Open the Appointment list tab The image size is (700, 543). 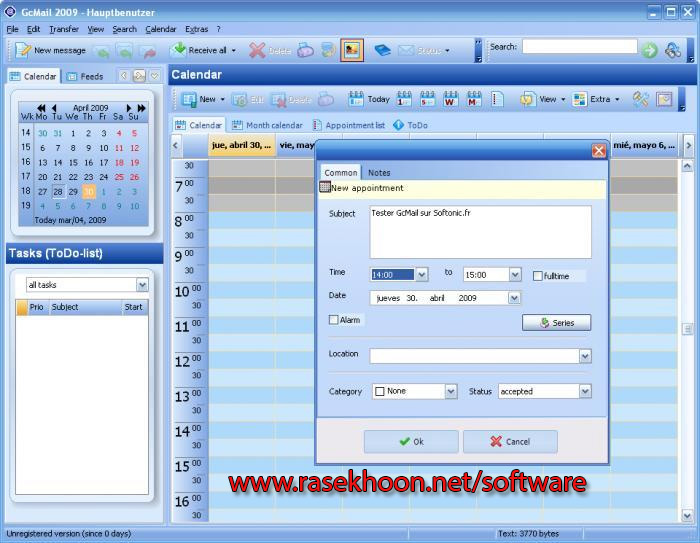click(x=349, y=125)
